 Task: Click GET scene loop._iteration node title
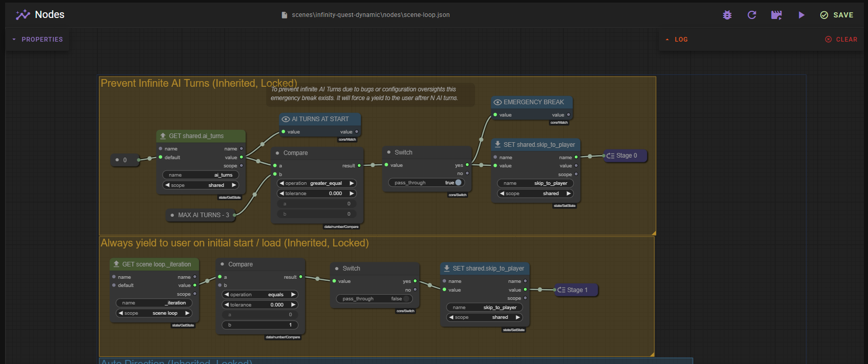pos(156,264)
